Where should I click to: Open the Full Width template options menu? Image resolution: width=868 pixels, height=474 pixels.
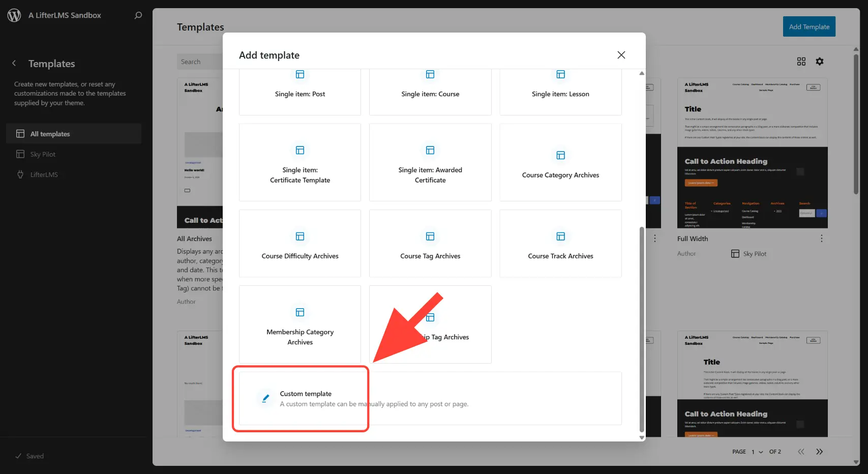(x=821, y=238)
